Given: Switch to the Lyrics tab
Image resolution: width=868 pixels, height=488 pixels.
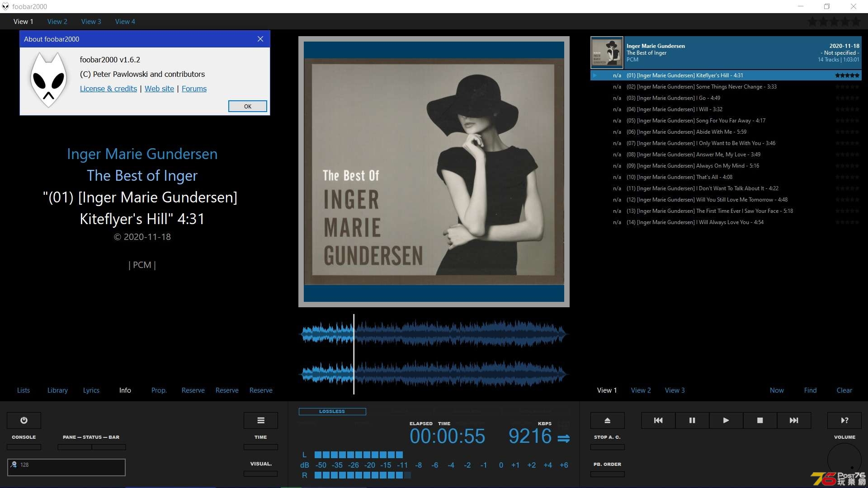Looking at the screenshot, I should (90, 389).
